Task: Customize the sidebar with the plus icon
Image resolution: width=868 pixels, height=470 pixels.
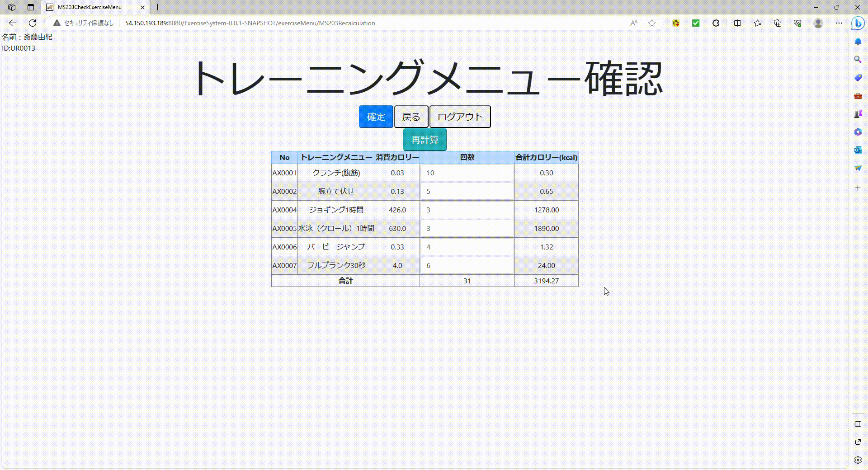Action: 858,188
